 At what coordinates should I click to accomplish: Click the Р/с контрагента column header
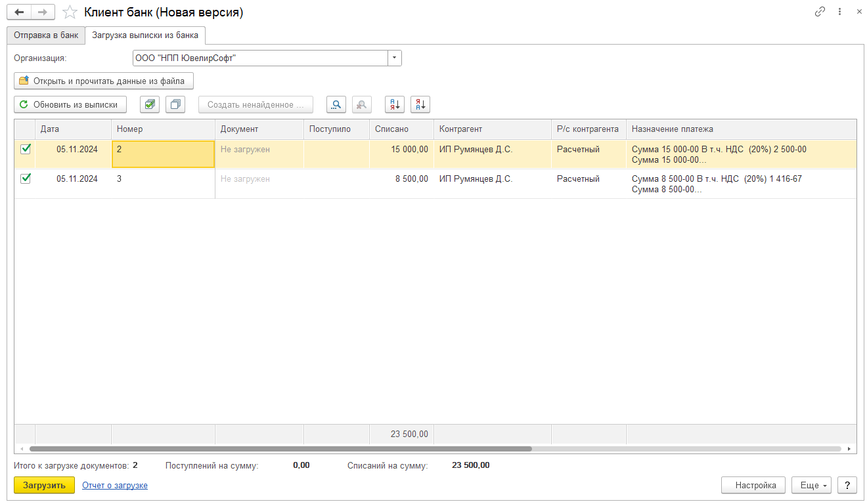point(589,129)
